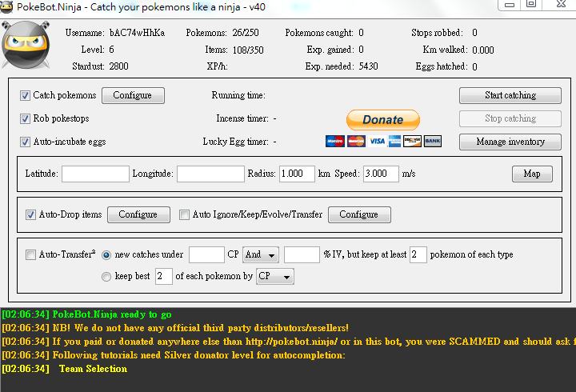Click the Discover card icon
The height and width of the screenshot is (392, 576).
click(x=413, y=142)
